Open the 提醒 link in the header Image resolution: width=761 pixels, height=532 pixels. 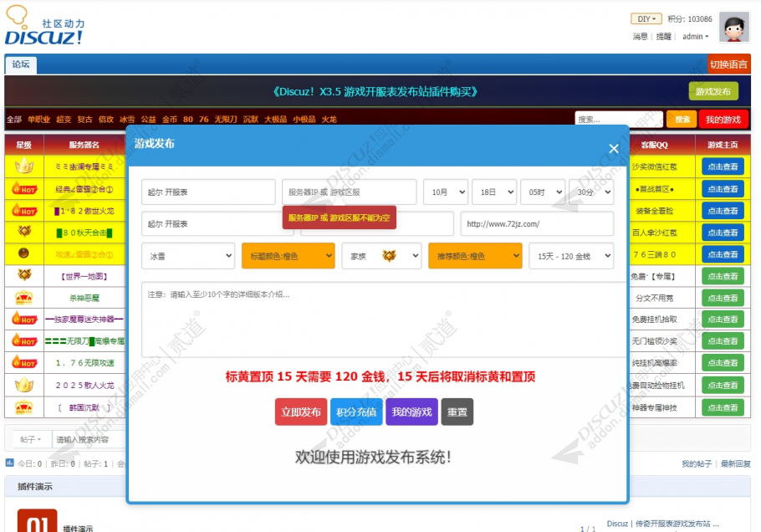tap(663, 37)
